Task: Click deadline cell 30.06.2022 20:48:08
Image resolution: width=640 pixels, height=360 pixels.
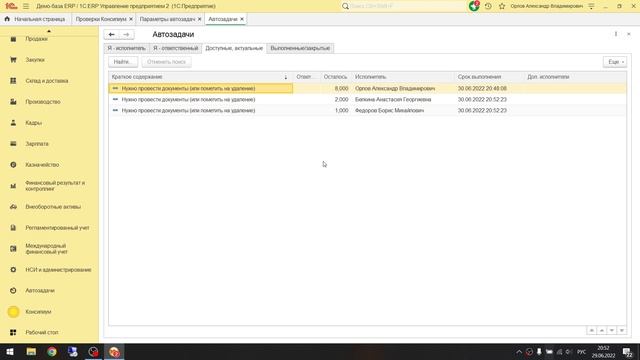Action: point(482,89)
